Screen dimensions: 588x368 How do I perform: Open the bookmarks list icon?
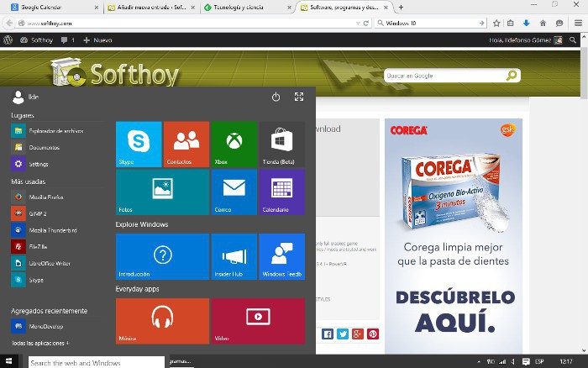[x=511, y=24]
